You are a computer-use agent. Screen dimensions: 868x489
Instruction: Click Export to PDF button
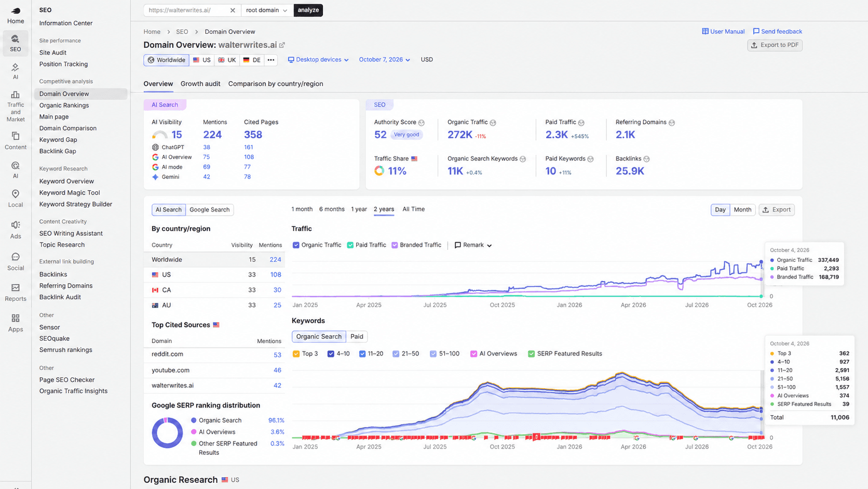click(x=775, y=45)
